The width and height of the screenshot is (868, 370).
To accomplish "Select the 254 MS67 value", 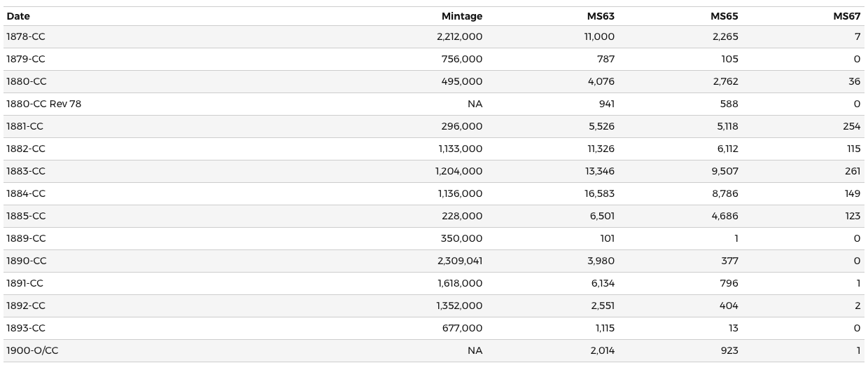I will click(851, 126).
